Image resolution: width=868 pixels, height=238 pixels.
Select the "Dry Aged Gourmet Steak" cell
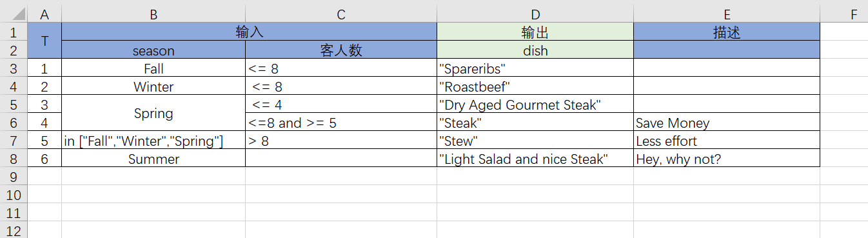[x=535, y=104]
